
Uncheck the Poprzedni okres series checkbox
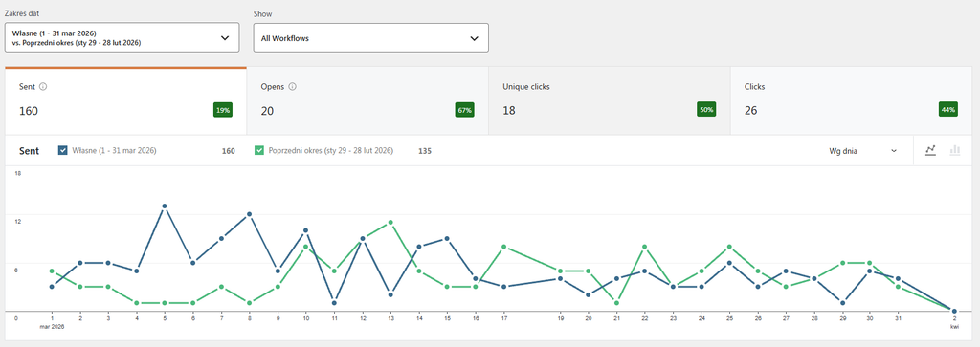point(259,150)
